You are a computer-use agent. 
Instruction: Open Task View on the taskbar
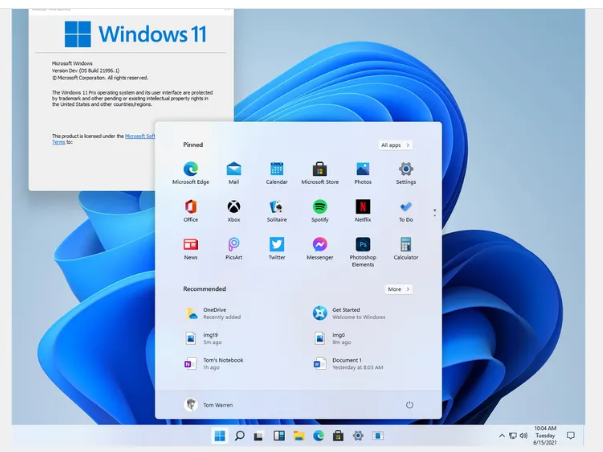[x=258, y=436]
